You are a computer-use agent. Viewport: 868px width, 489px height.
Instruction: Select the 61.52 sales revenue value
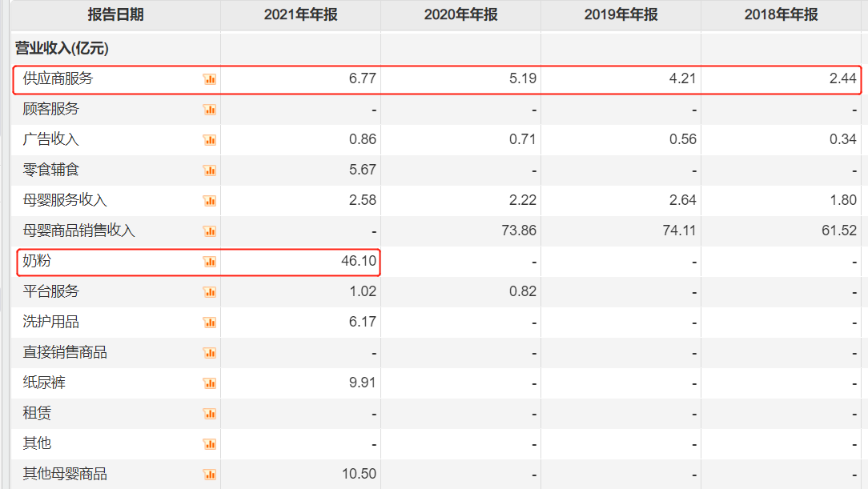pos(839,230)
